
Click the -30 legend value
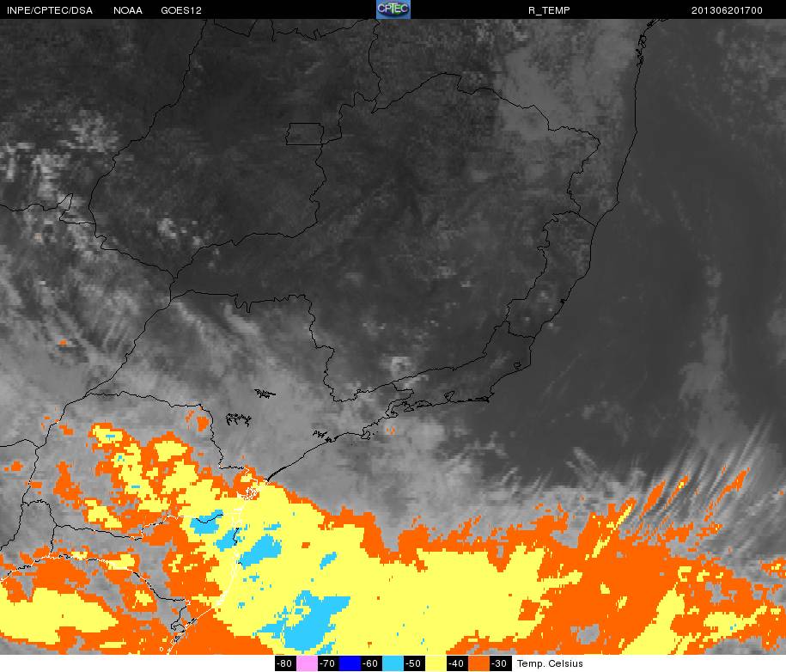(500, 663)
